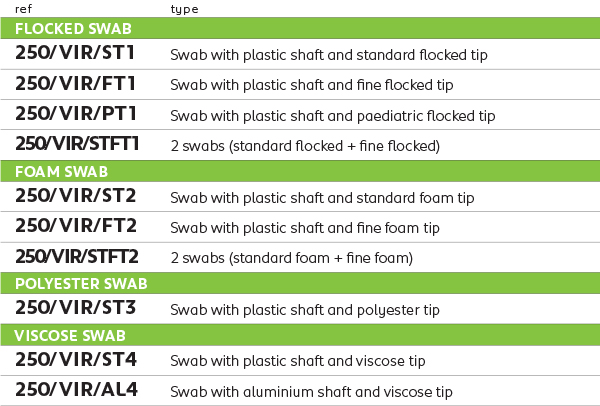Click the VISCOSE SWAB header bar
The image size is (600, 406).
[x=300, y=335]
